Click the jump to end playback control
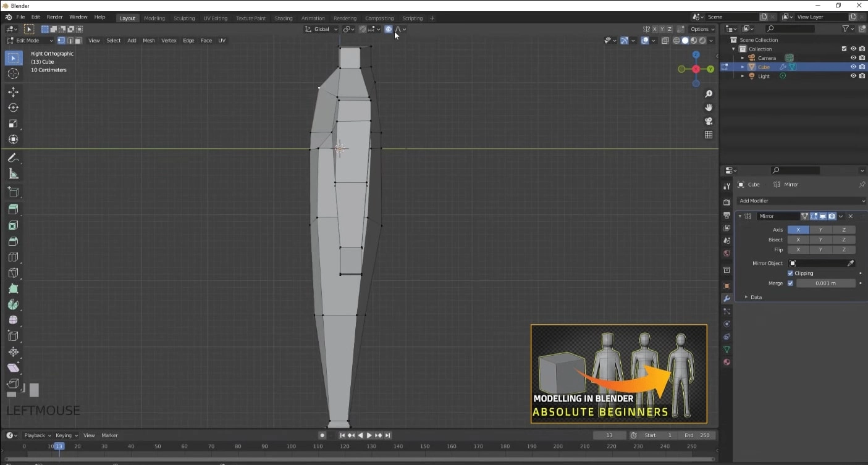The image size is (868, 465). 388,435
